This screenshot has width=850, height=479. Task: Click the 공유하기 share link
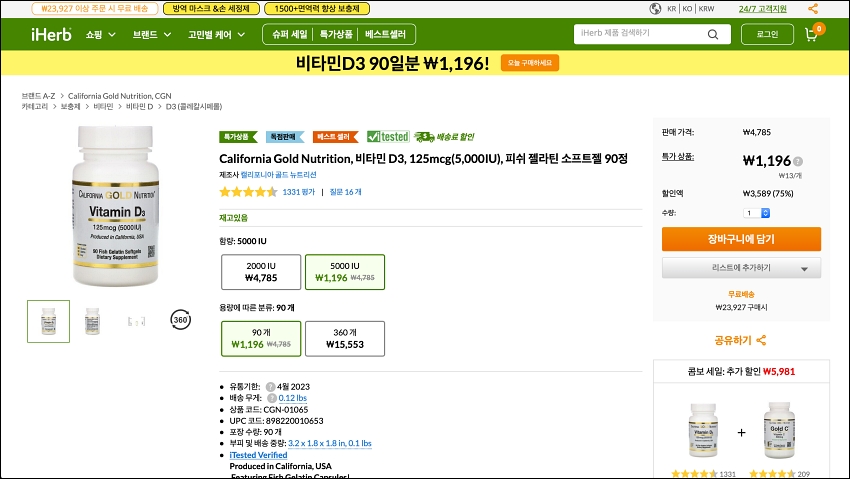(x=733, y=340)
